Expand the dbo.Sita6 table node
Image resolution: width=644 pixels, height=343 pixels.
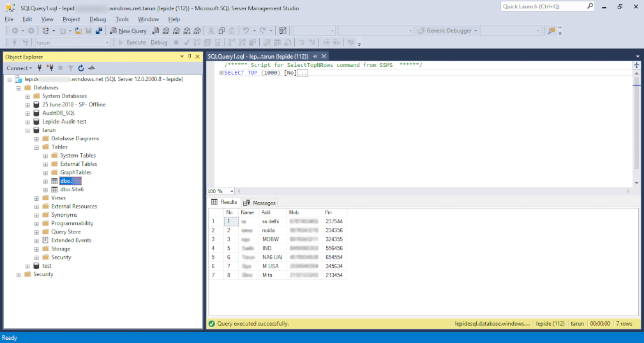pos(45,189)
